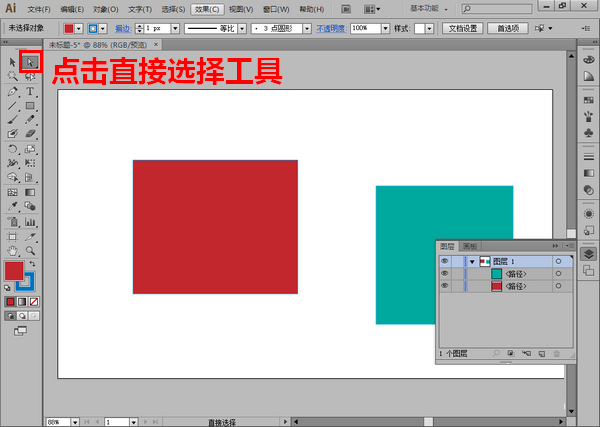The height and width of the screenshot is (427, 600).
Task: Click the 文档设置 button
Action: click(463, 28)
